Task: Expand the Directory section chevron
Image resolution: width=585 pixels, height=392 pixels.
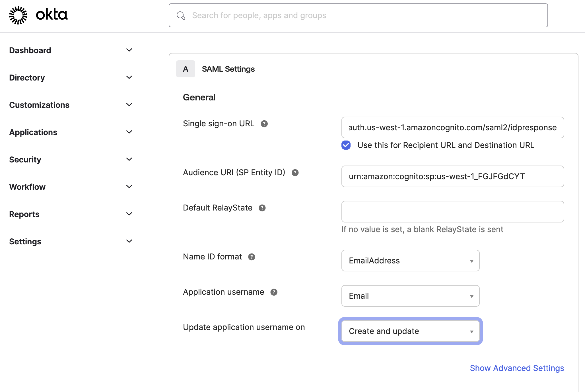Action: 129,77
